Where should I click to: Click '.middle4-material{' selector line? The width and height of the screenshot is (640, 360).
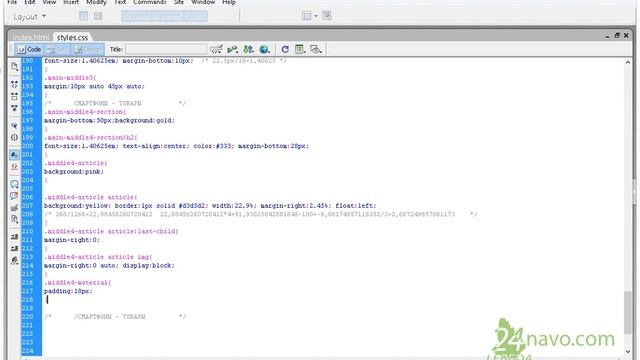(78, 282)
